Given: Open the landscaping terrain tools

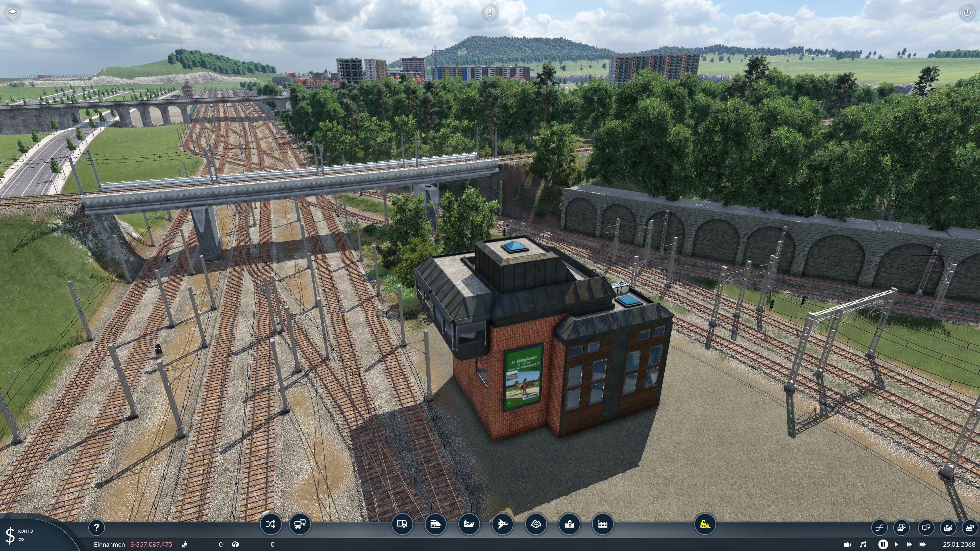Looking at the screenshot, I should pos(536,524).
